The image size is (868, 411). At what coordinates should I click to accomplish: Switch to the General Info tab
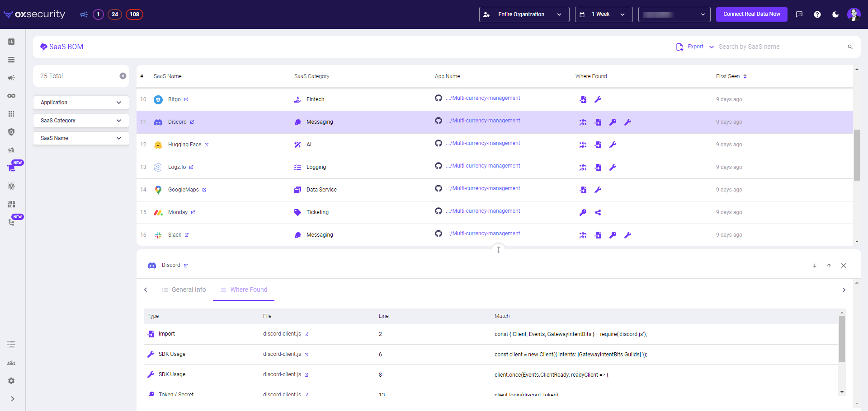click(x=184, y=290)
